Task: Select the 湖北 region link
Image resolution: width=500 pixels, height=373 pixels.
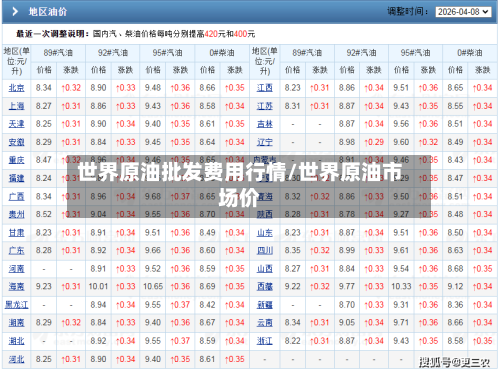Action: pos(16,341)
